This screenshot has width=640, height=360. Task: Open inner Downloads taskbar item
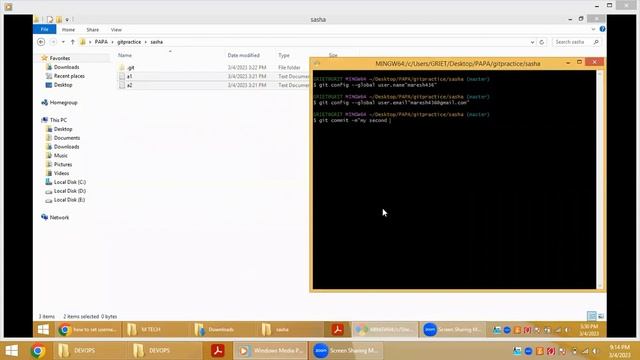pyautogui.click(x=222, y=329)
